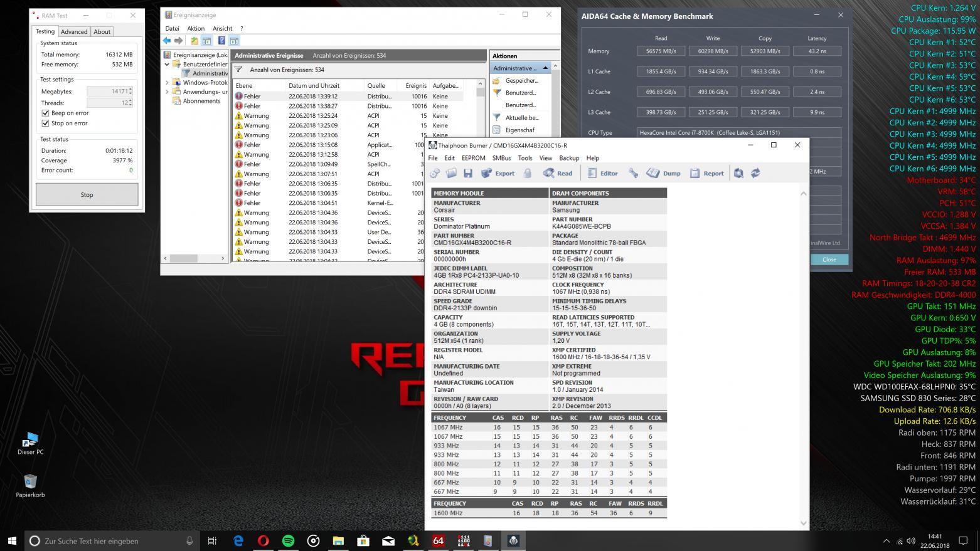The width and height of the screenshot is (980, 551).
Task: Click the wrench tool icon in Thaiphoon Burner
Action: [633, 174]
